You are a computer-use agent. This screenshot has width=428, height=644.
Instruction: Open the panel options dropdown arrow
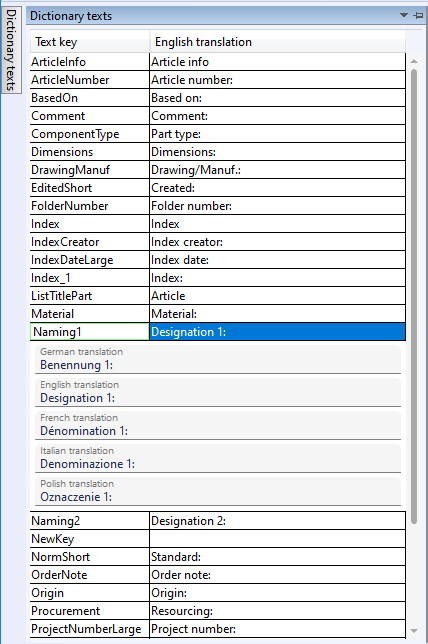404,15
